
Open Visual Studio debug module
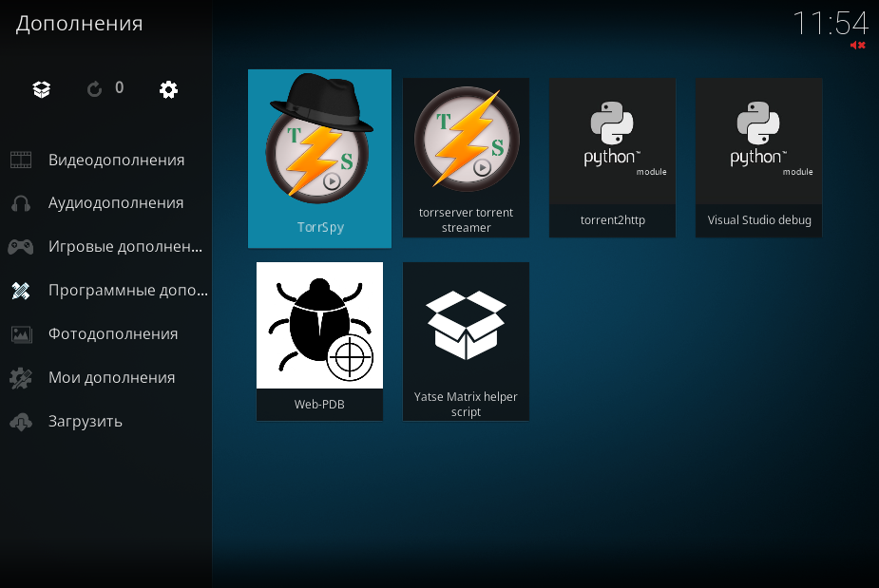tap(758, 158)
